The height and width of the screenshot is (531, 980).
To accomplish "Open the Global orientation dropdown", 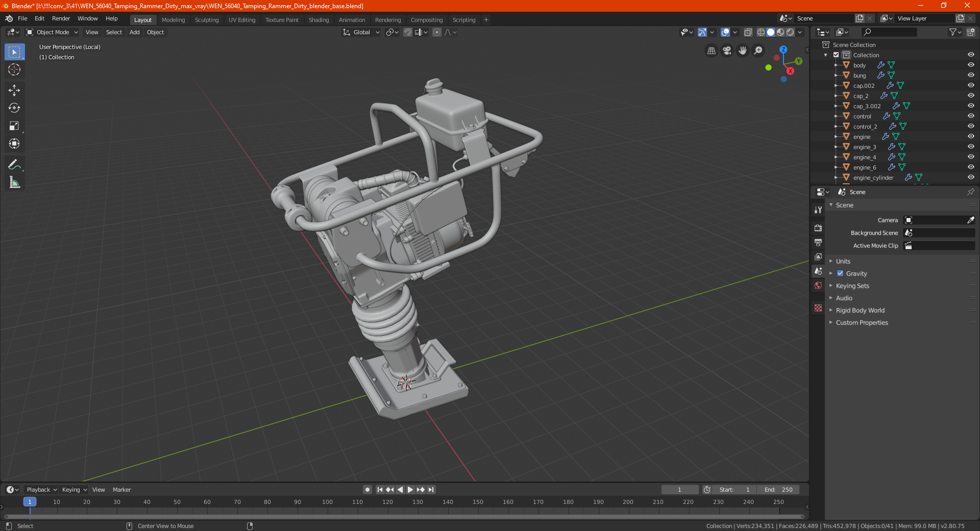I will (x=361, y=32).
